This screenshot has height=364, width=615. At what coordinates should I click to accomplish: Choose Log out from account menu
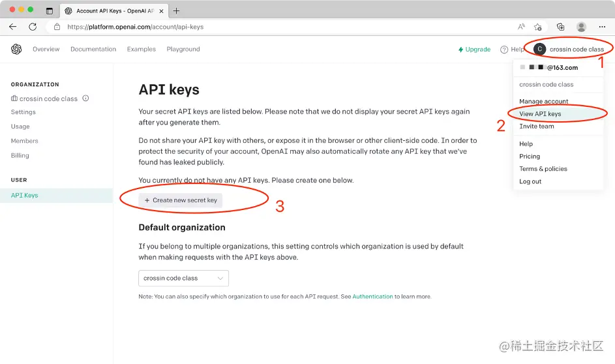[x=530, y=181]
